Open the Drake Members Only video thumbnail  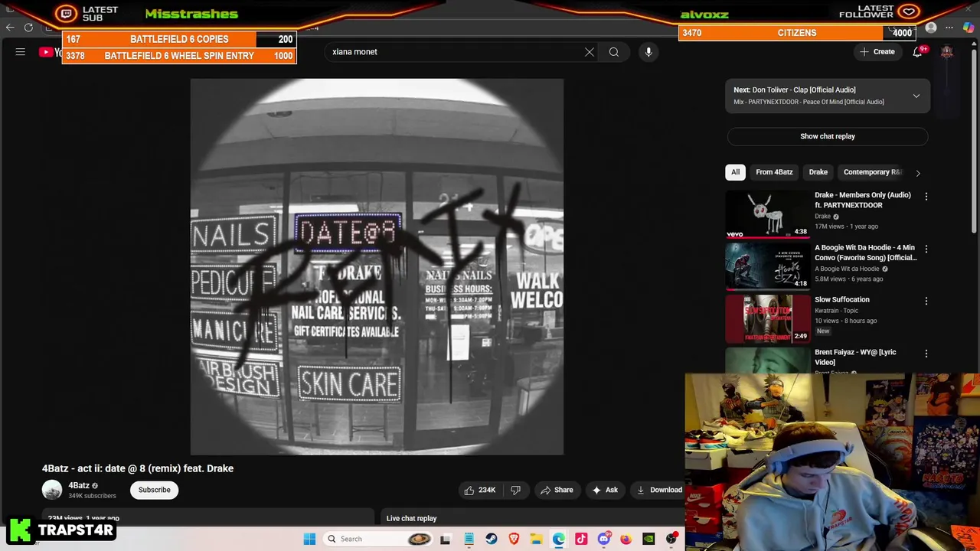767,214
